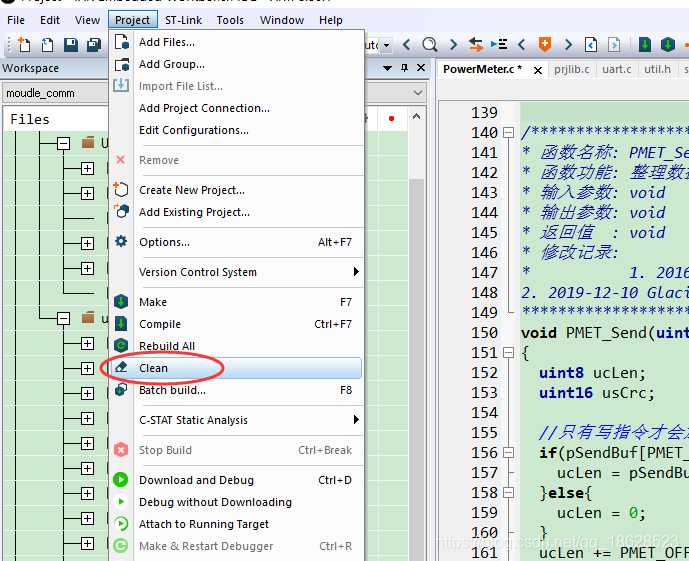Click the Make toolbar hexagon icon

click(667, 44)
